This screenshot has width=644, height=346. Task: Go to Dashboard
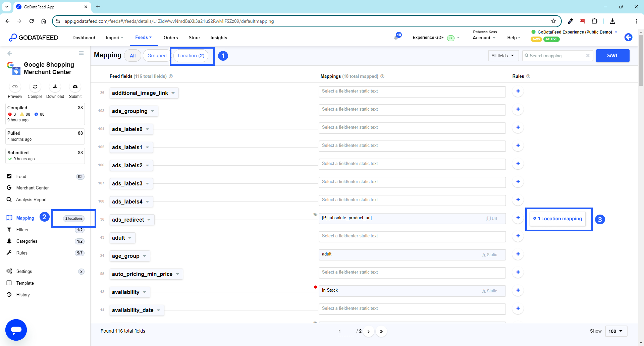[x=84, y=38]
